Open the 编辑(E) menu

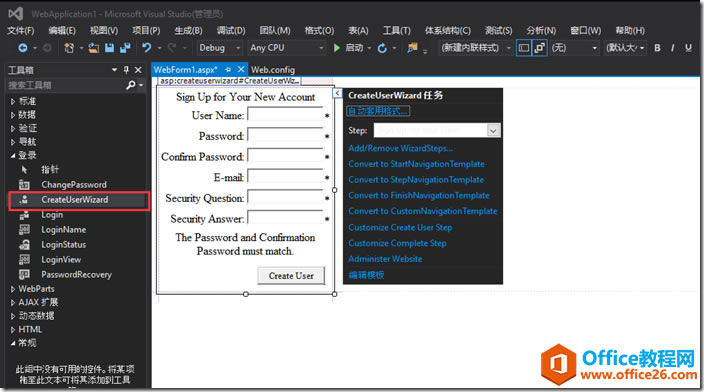tap(62, 31)
